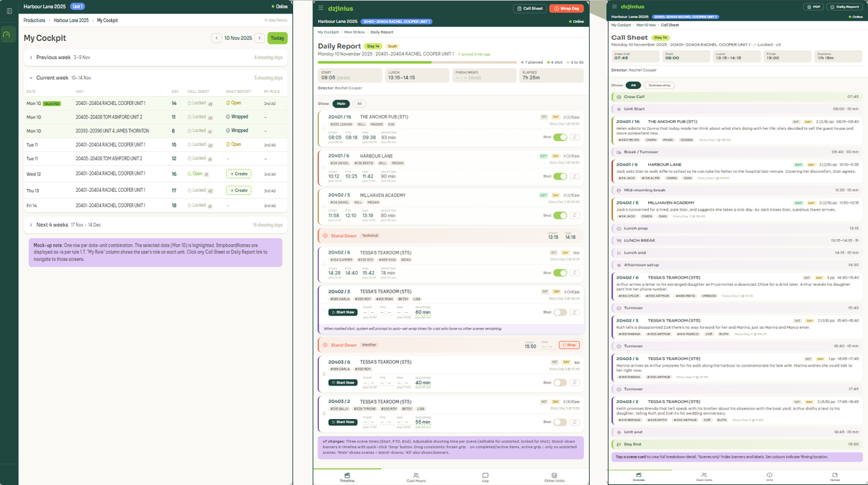Select Scenes only filter in the Call Sheet

click(659, 85)
